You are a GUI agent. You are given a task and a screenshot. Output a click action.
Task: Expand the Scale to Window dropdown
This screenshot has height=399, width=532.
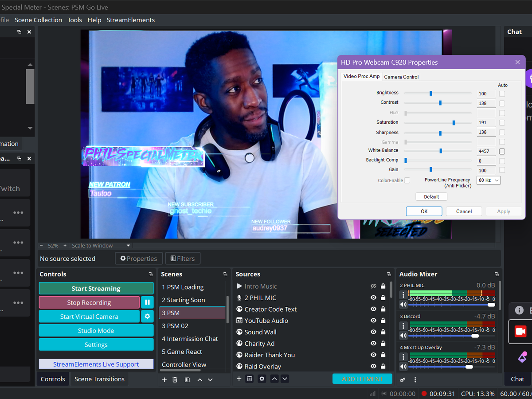[x=129, y=246]
